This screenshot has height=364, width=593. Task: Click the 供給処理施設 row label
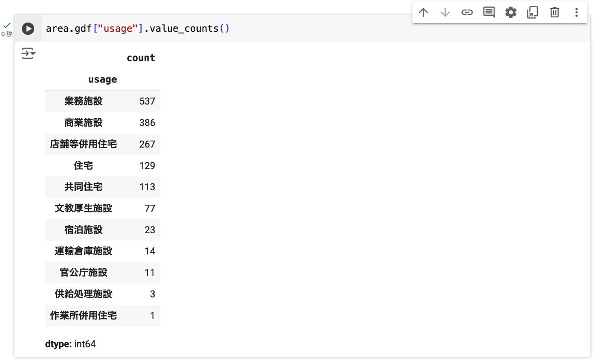pos(83,294)
